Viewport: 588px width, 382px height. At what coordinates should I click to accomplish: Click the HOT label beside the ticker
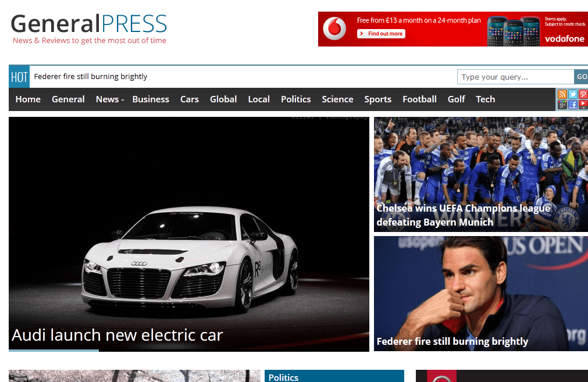click(19, 77)
